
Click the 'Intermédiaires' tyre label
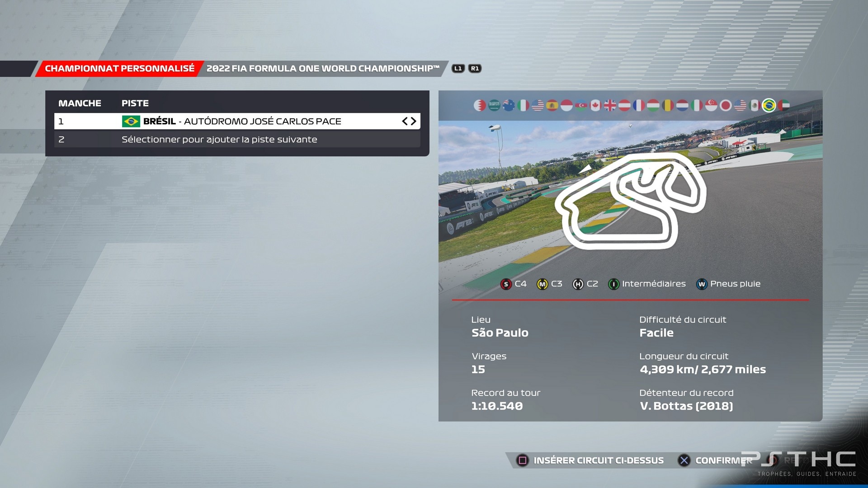(654, 284)
